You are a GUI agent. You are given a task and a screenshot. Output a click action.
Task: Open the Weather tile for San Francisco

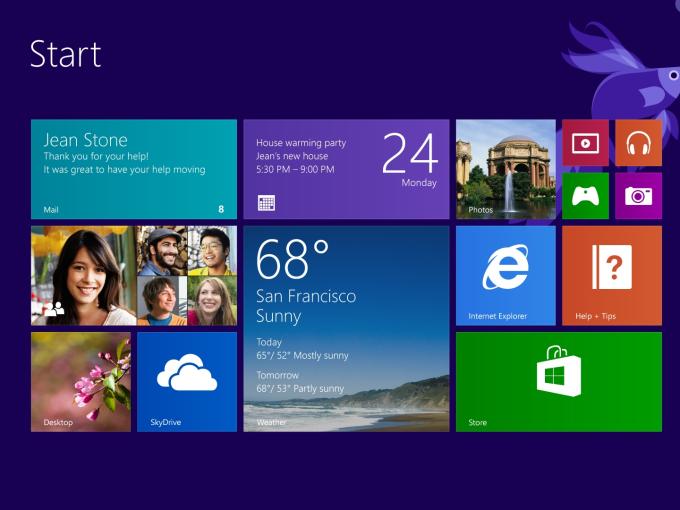346,329
